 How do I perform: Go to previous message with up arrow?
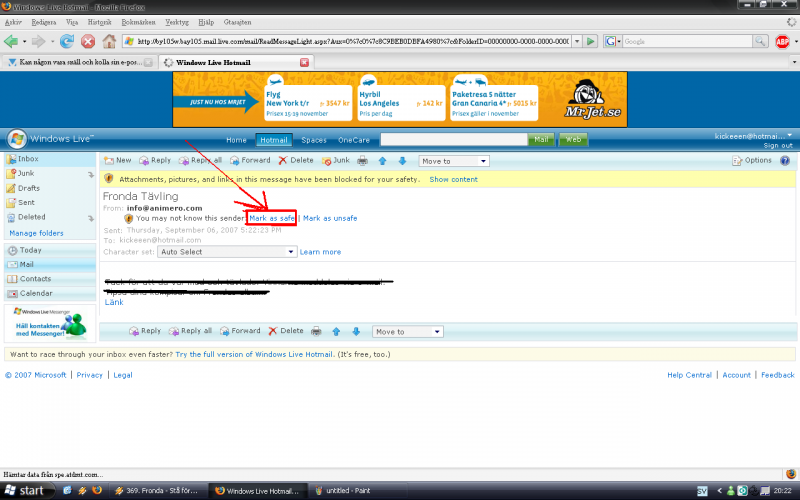pos(382,160)
